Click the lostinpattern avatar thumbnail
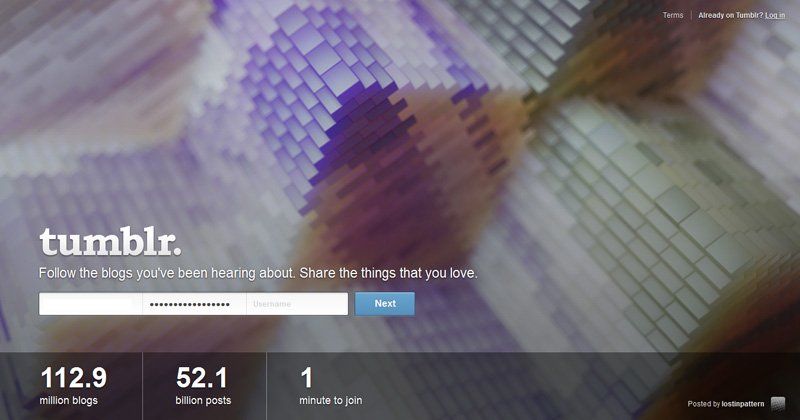This screenshot has height=420, width=800. (x=778, y=404)
